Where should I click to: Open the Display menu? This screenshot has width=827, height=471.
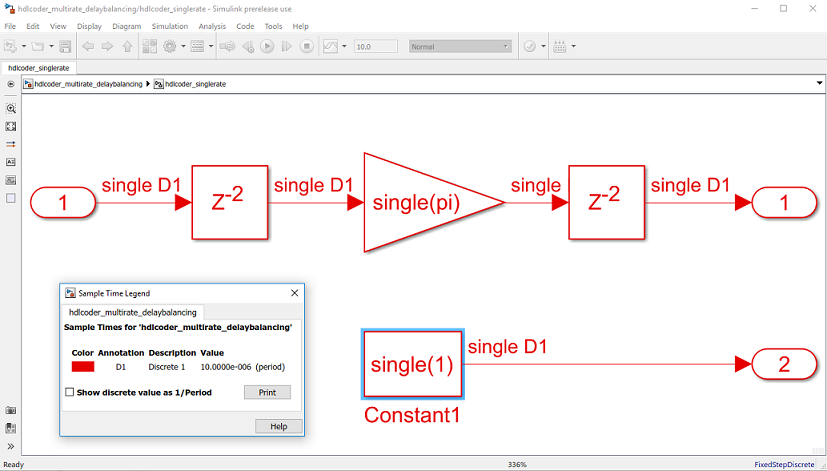click(89, 26)
